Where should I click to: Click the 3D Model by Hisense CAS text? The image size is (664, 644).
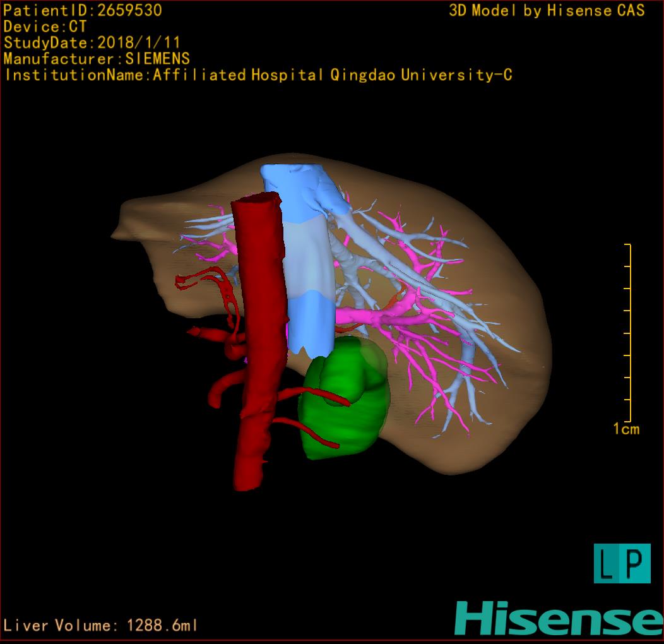(x=547, y=11)
